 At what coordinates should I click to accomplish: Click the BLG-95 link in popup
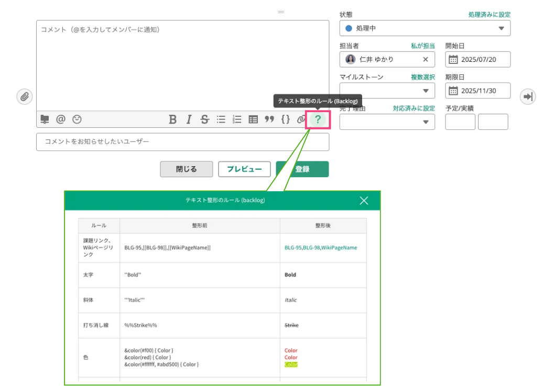[293, 248]
